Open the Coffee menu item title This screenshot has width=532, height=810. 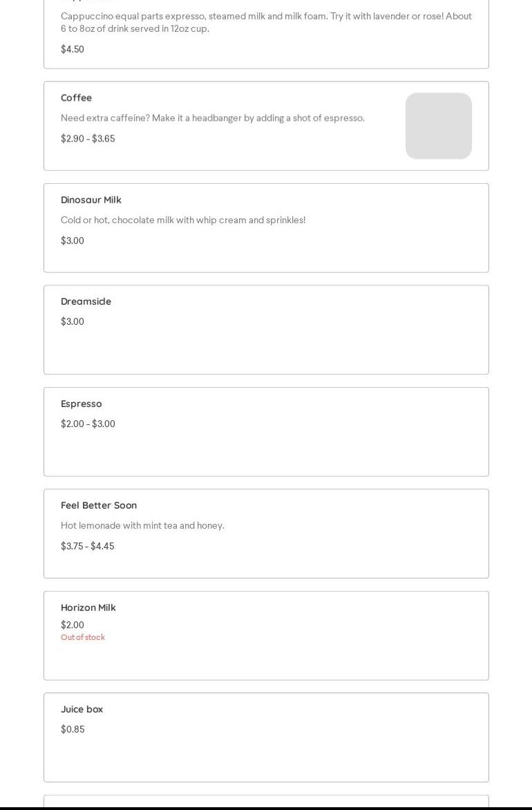[x=76, y=97]
